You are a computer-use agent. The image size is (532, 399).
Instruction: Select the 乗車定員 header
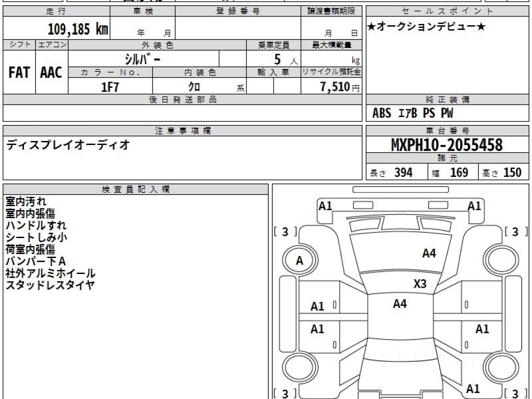coord(274,45)
